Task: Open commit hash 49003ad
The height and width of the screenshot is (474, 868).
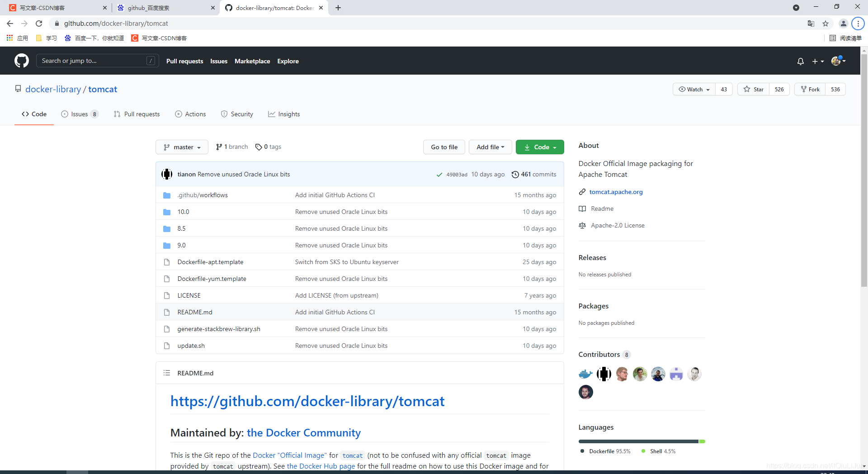Action: coord(457,175)
